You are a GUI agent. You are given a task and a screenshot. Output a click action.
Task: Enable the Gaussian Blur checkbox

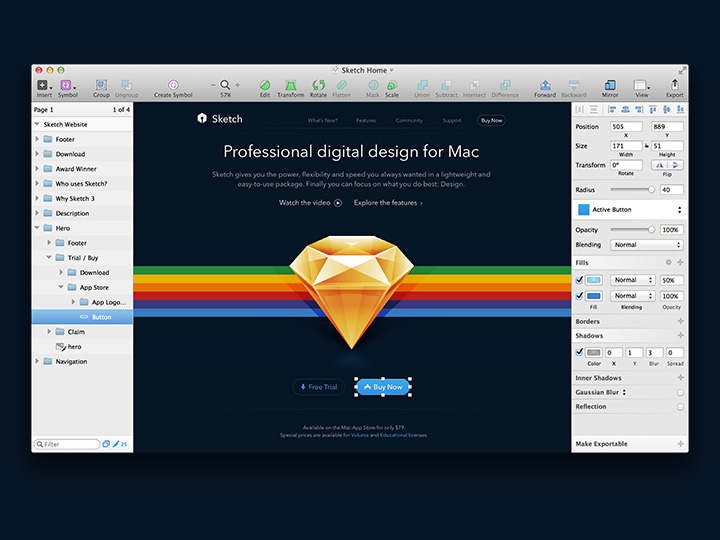[x=680, y=392]
